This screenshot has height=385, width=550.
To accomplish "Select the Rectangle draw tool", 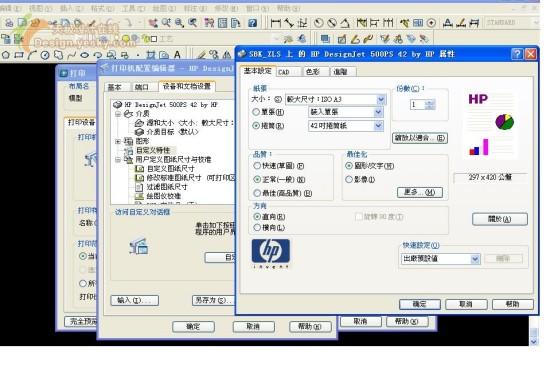I will (x=19, y=55).
